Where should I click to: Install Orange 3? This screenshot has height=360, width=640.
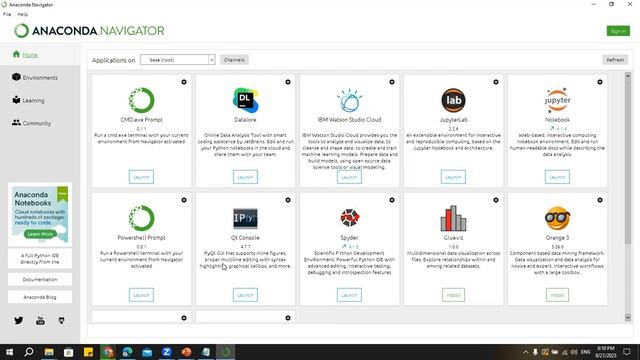click(x=558, y=295)
